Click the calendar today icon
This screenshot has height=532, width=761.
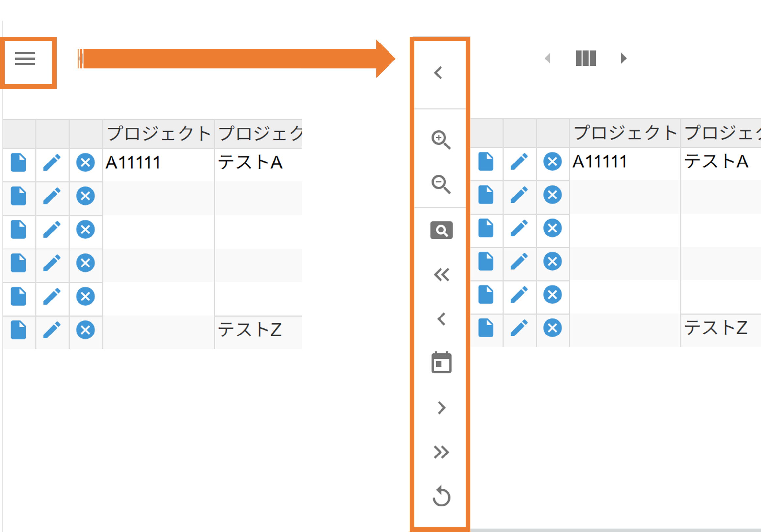441,362
